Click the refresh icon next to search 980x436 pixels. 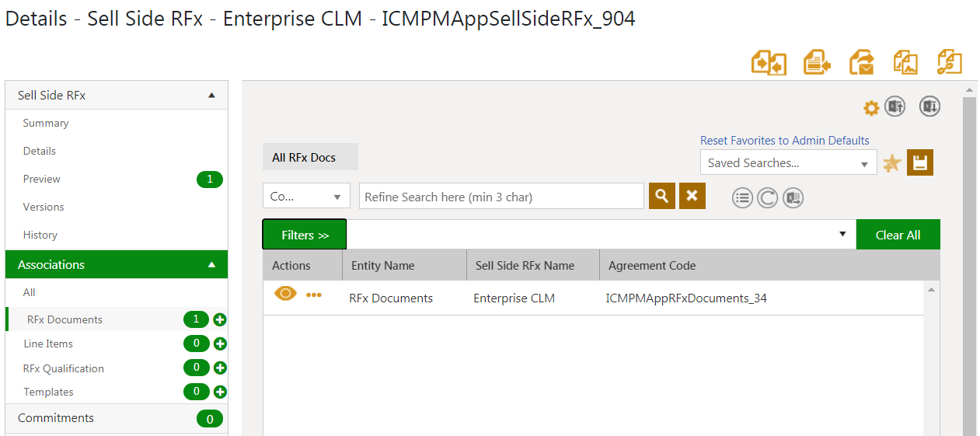(x=767, y=197)
